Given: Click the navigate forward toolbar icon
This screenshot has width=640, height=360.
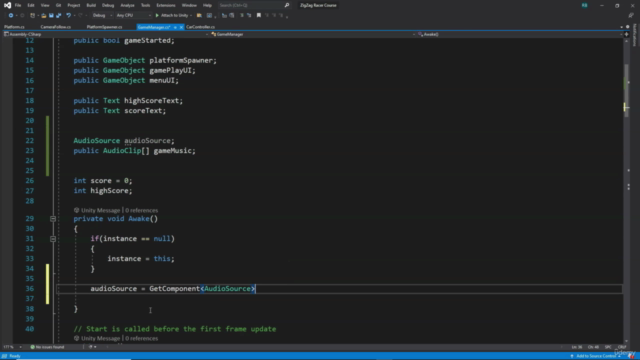Looking at the screenshot, I should coord(22,16).
